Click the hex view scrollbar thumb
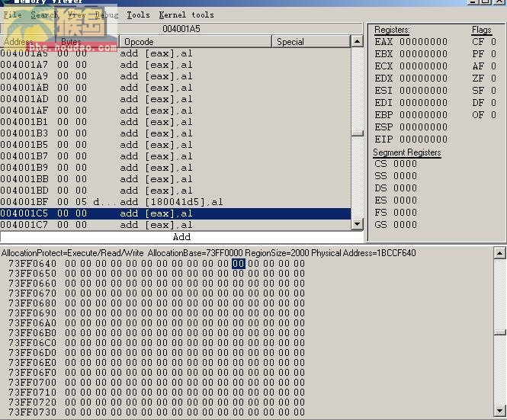 (x=499, y=332)
